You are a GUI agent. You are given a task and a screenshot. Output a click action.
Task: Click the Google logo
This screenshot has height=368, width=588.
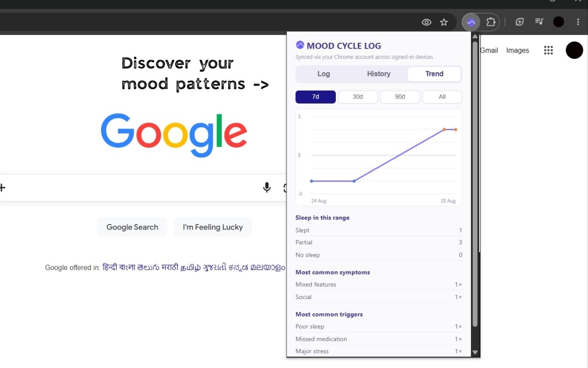tap(174, 135)
